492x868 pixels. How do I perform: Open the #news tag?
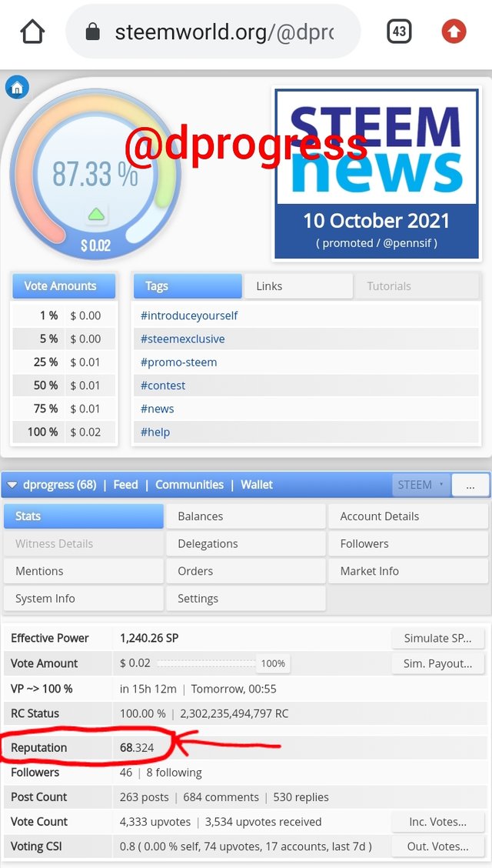[157, 409]
